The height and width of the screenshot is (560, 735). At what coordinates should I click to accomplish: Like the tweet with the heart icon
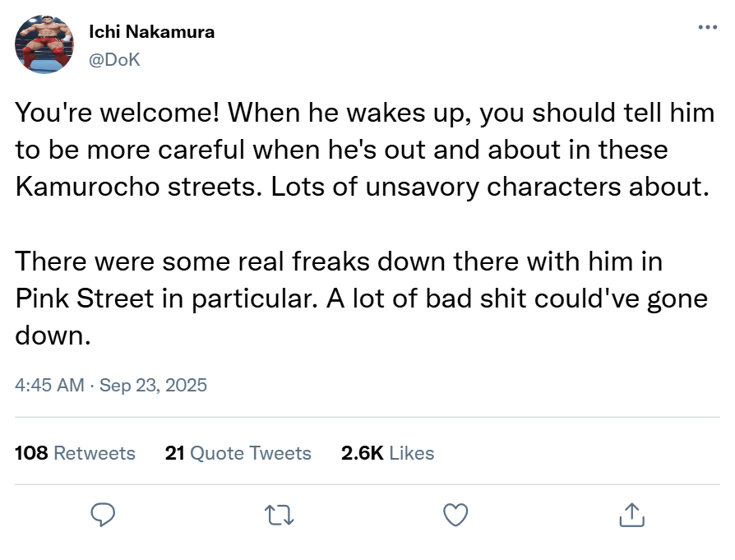455,515
